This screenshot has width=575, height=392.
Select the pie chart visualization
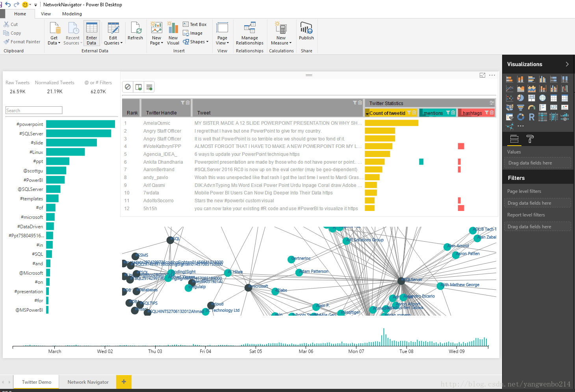[521, 98]
